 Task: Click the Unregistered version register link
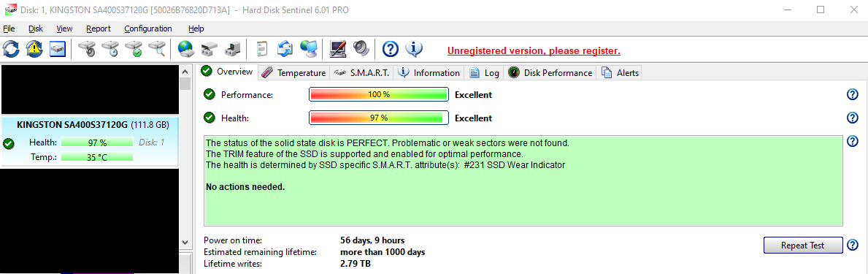[534, 51]
